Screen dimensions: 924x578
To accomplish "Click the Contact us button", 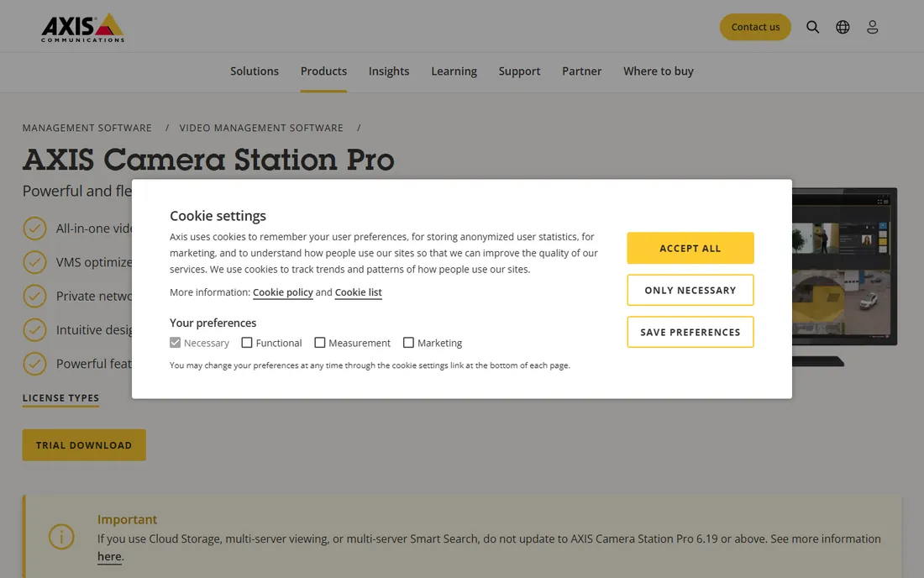I will pos(755,27).
